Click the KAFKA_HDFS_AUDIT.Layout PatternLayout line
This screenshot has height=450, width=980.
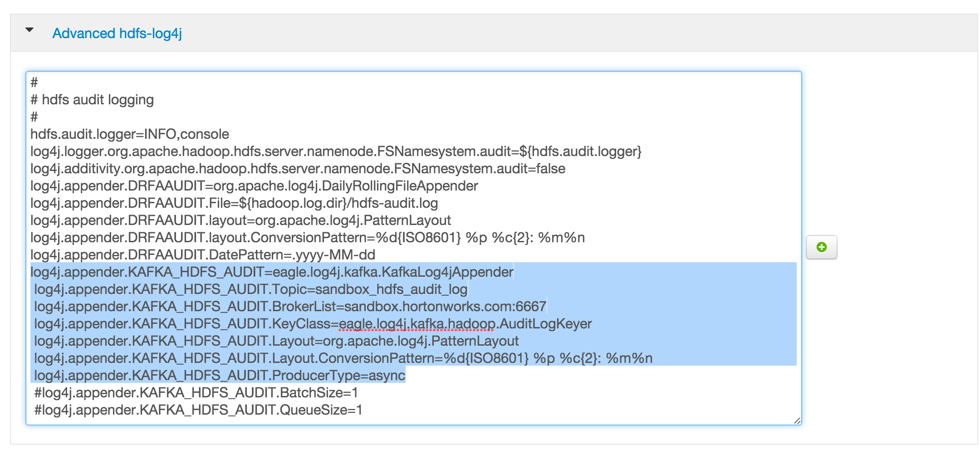coord(276,341)
